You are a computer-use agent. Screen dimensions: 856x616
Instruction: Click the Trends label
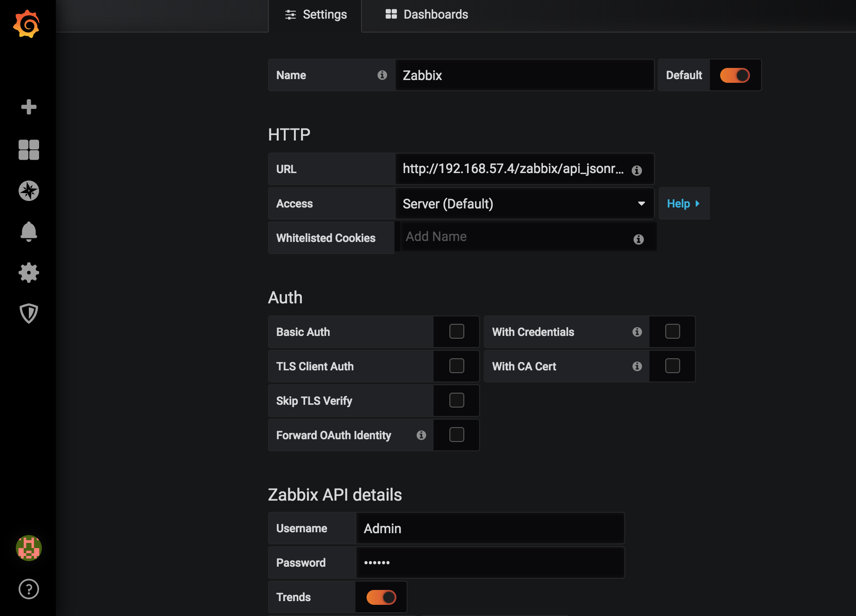(294, 597)
